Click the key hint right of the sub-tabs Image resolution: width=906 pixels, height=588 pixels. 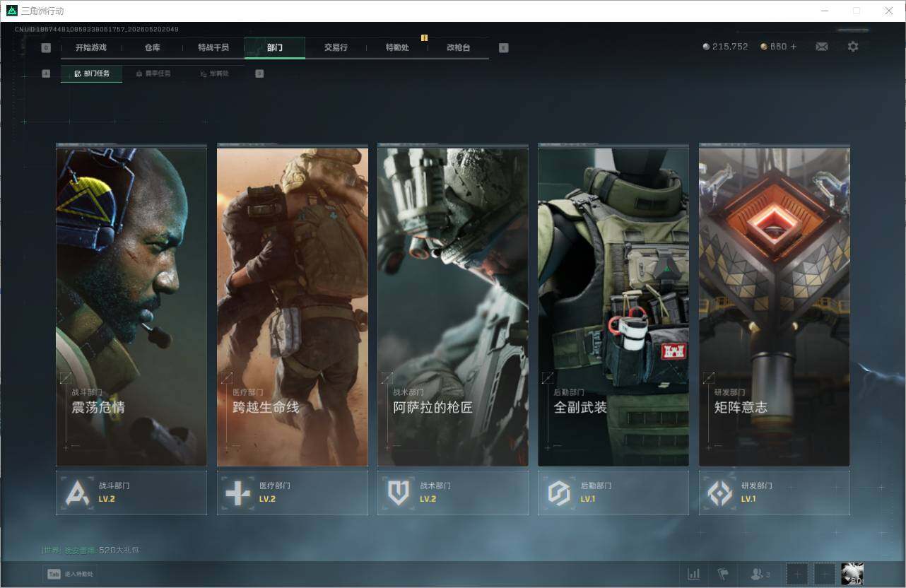click(x=259, y=73)
